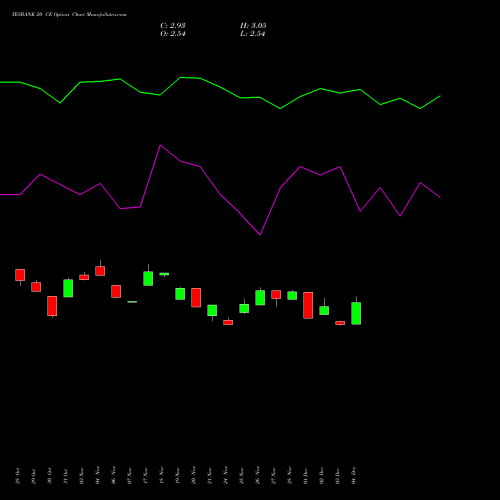500x500 pixels.
Task: Click the '18 Nov' date label
Action: click(161, 475)
